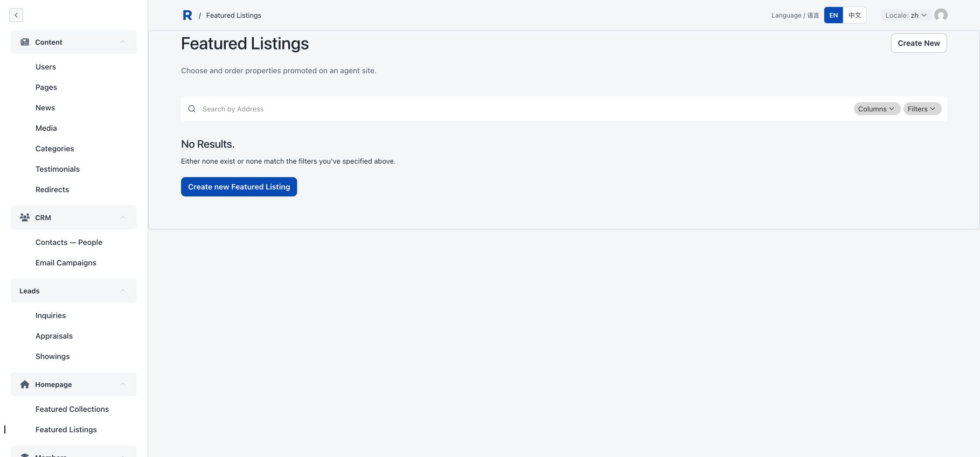980x457 pixels.
Task: Click the Featured Listings breadcrumb
Action: 234,15
